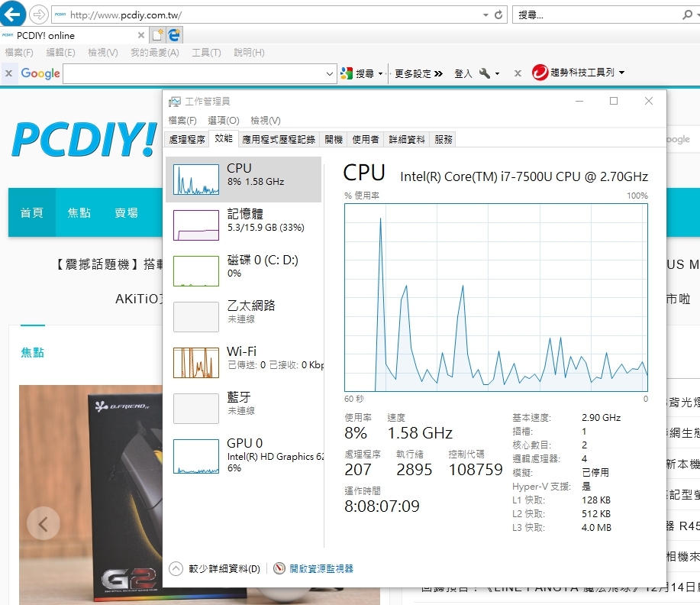Screen dimensions: 700x605
Task: Click the Google toolbar search input
Action: [x=194, y=74]
